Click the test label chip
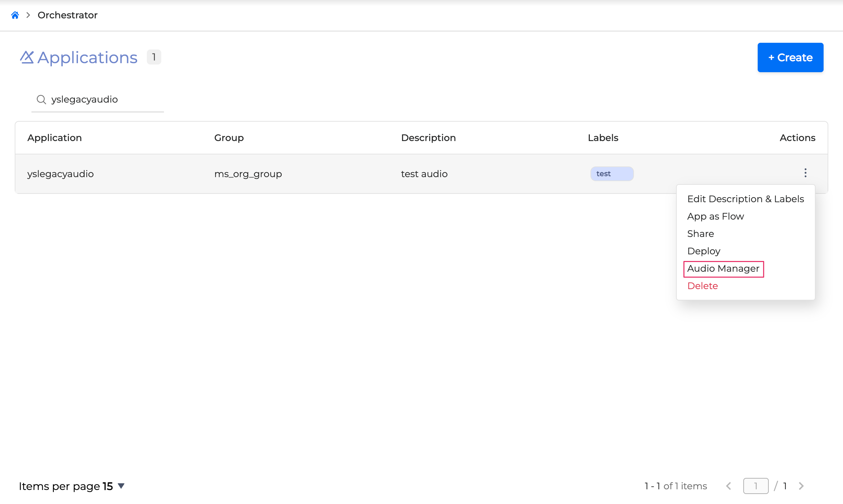The width and height of the screenshot is (843, 504). [x=612, y=173]
